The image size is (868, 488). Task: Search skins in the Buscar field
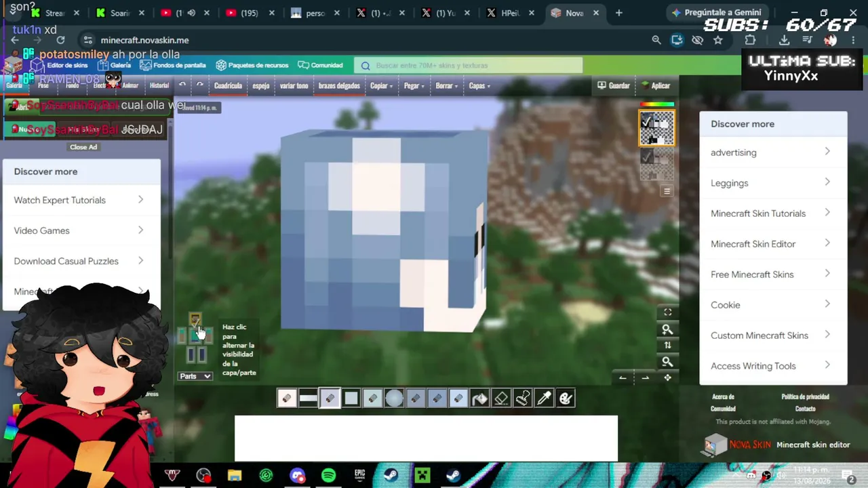pos(468,66)
